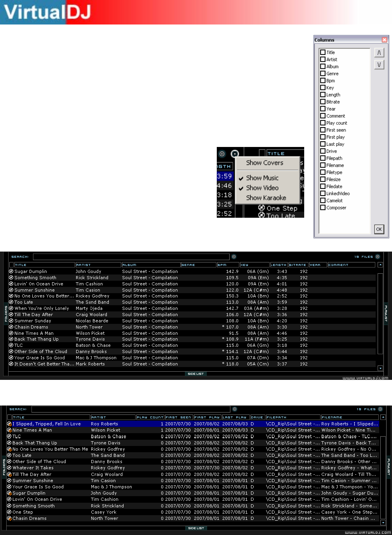Click track icon for TLC in lower list

pos(9,436)
